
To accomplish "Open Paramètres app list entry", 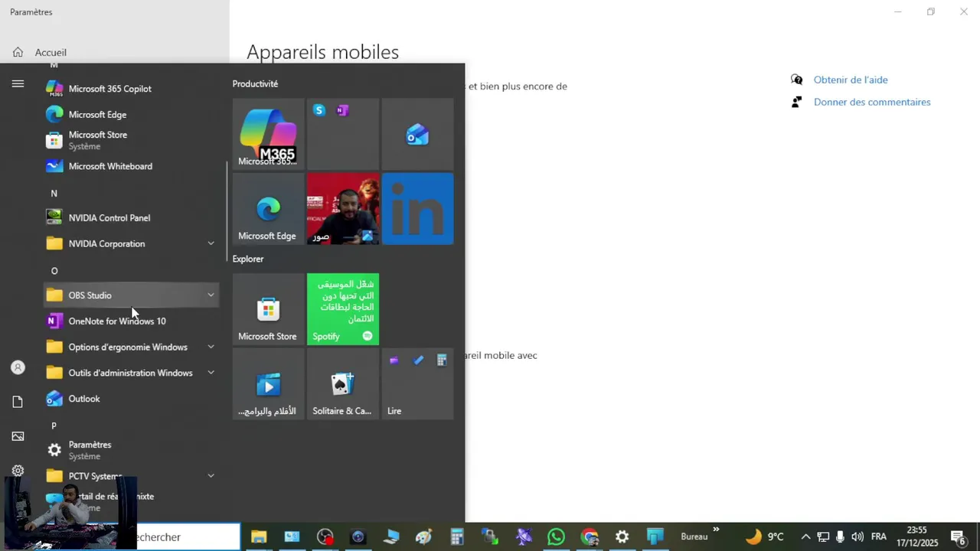I will pos(131,450).
